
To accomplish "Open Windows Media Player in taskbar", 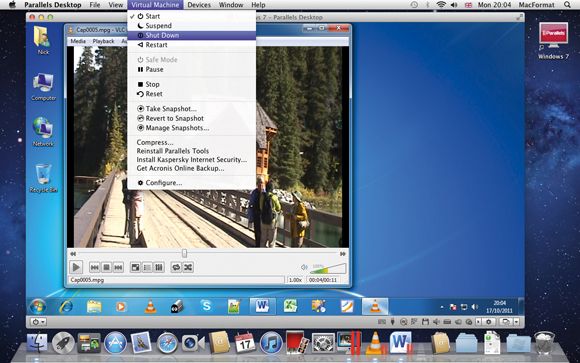I will point(121,307).
